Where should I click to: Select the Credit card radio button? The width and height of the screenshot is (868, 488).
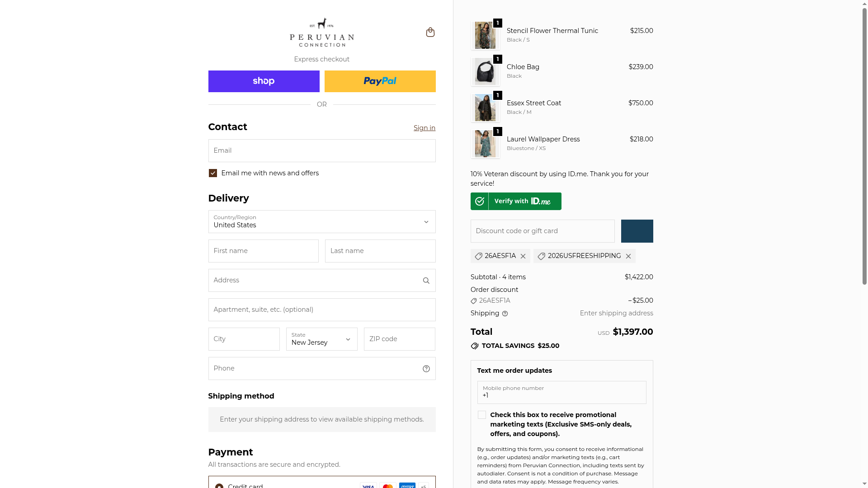[x=219, y=486]
